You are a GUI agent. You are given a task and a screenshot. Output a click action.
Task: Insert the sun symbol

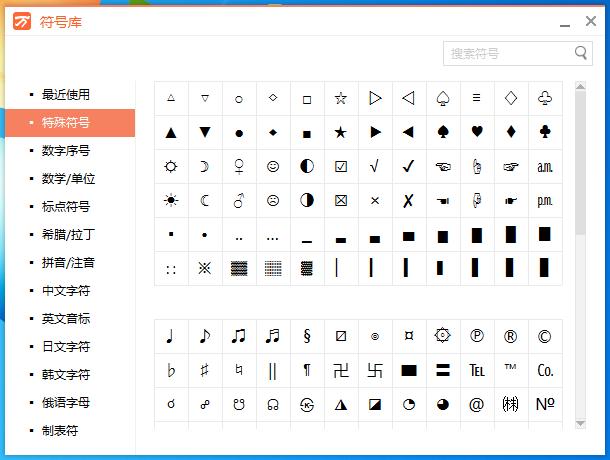click(171, 200)
